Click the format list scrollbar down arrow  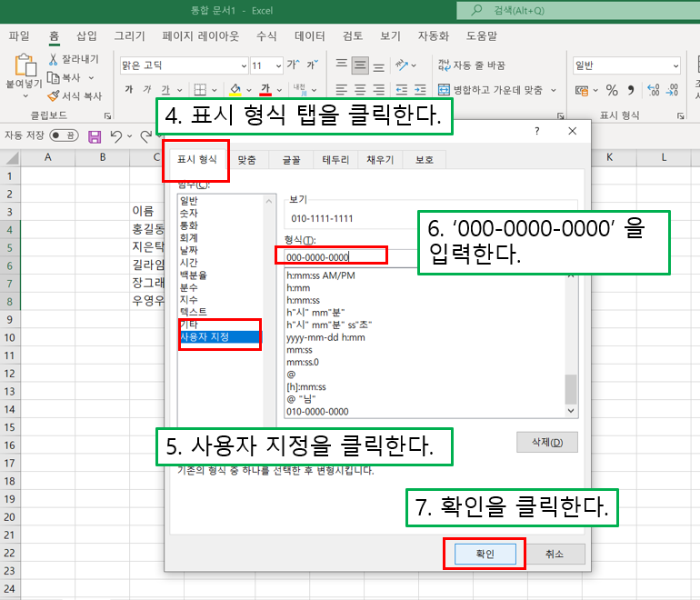click(571, 411)
